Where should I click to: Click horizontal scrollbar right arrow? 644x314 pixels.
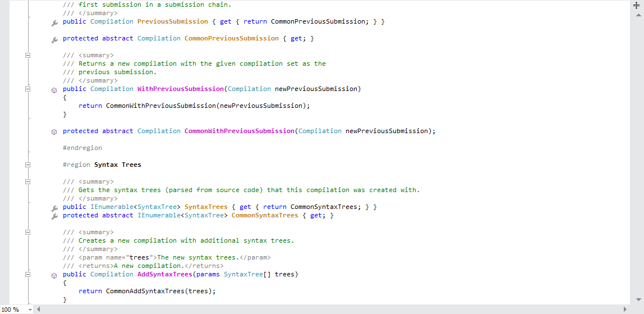[625, 309]
